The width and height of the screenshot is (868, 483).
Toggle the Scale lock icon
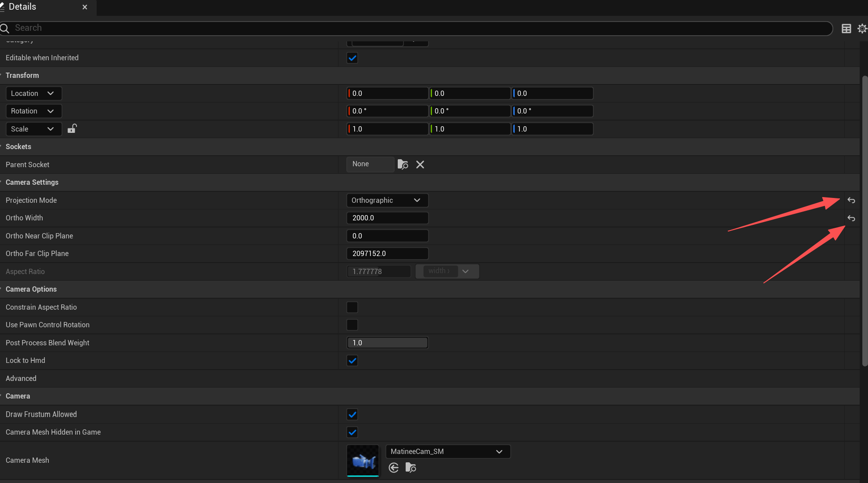pyautogui.click(x=72, y=128)
